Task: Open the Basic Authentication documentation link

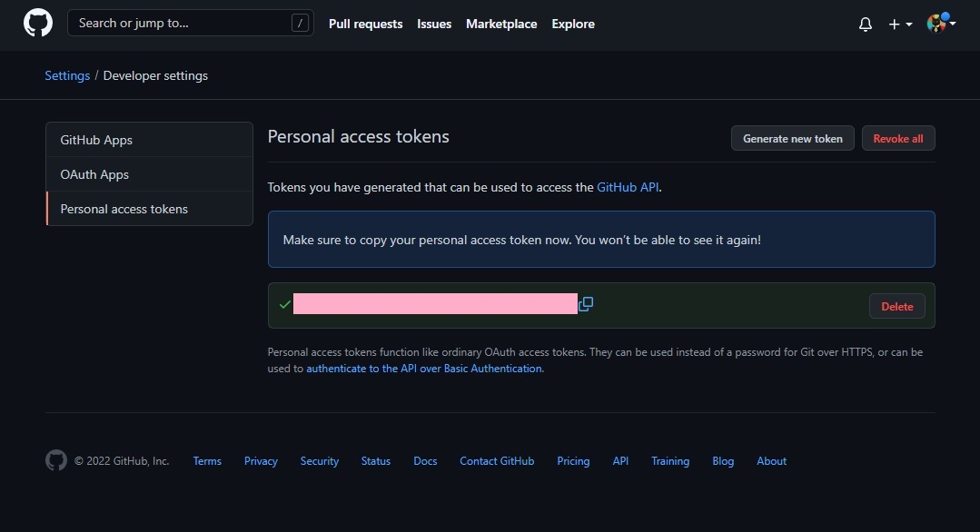Action: pyautogui.click(x=424, y=369)
